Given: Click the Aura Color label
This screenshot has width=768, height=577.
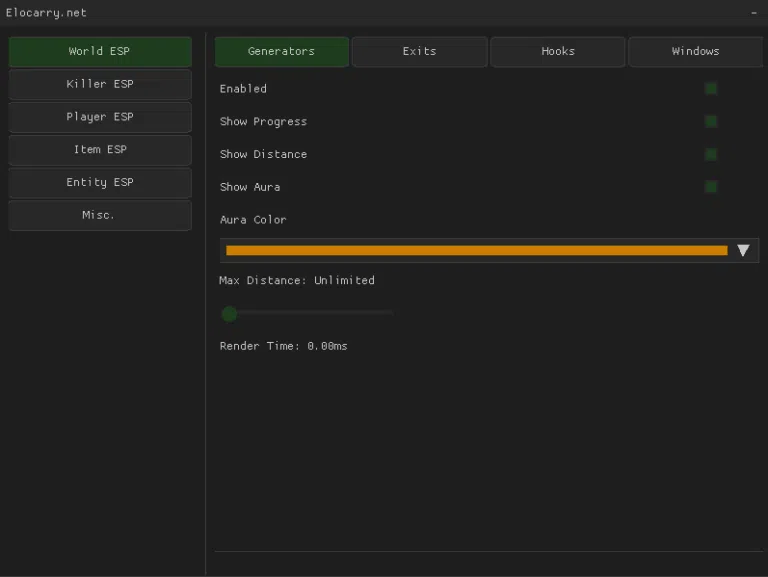Looking at the screenshot, I should click(253, 220).
